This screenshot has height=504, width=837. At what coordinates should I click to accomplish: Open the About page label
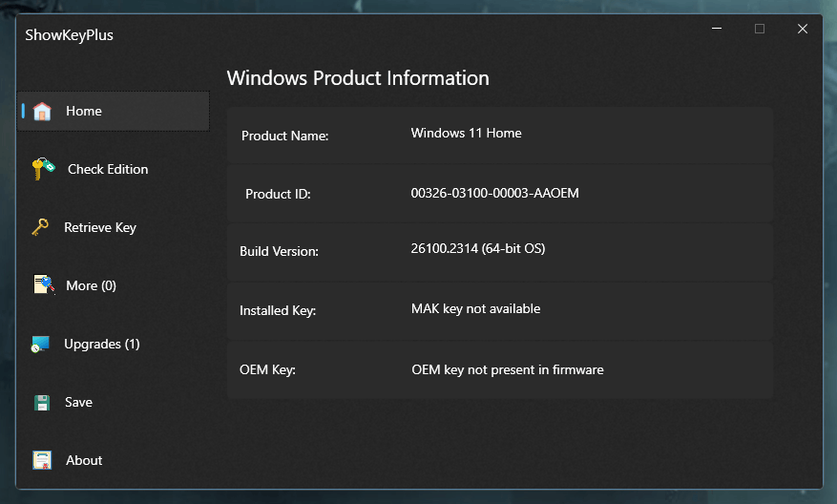pos(84,460)
